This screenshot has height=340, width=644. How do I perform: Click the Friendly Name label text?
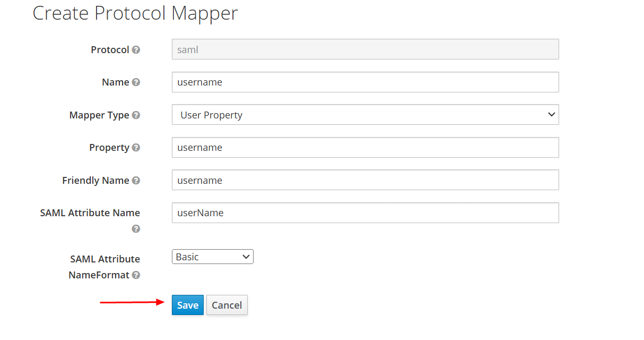click(x=95, y=181)
